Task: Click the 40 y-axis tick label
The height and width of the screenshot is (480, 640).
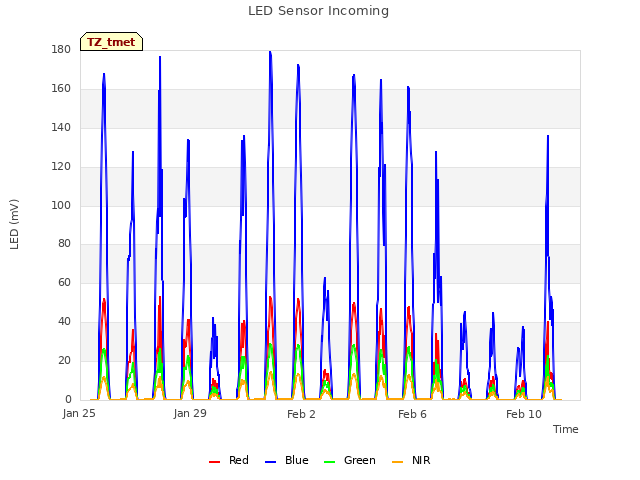Action: (64, 322)
